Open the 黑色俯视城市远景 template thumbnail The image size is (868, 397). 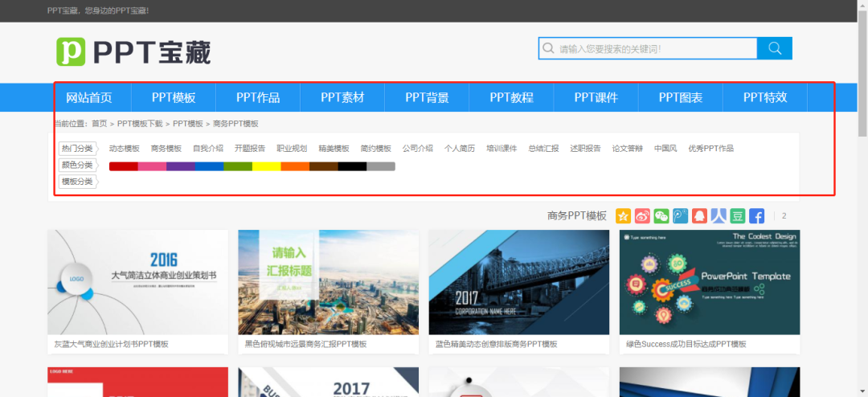tap(328, 282)
